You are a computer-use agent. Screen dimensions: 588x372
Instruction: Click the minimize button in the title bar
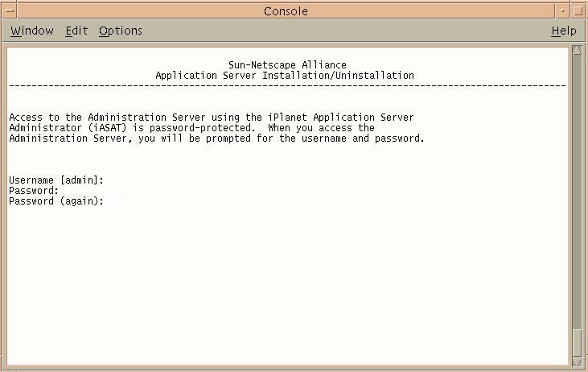(x=562, y=11)
